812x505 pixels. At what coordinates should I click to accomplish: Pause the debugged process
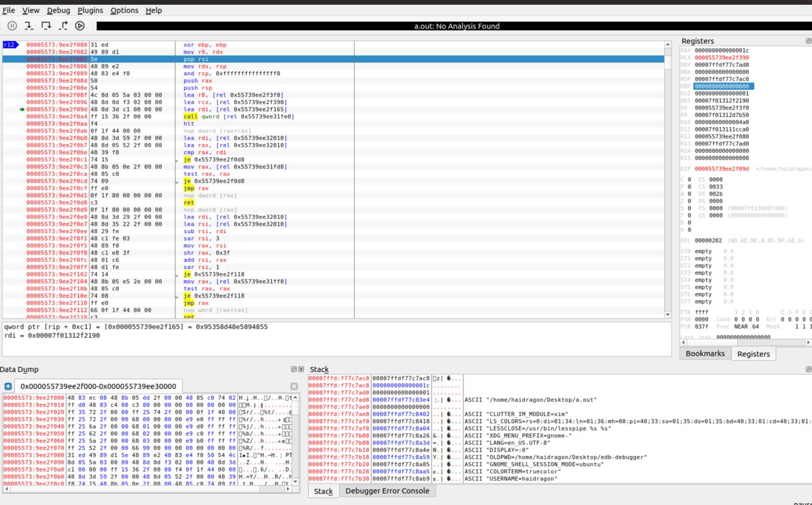pos(12,26)
